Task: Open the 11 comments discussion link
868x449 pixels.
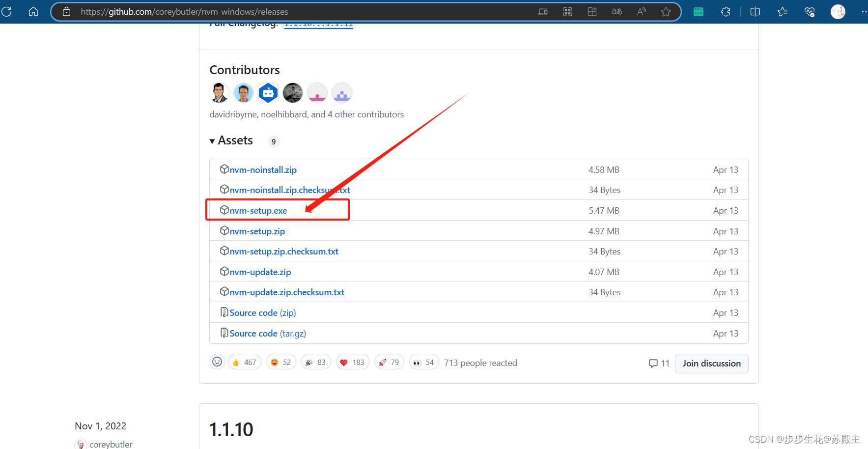Action: click(659, 364)
